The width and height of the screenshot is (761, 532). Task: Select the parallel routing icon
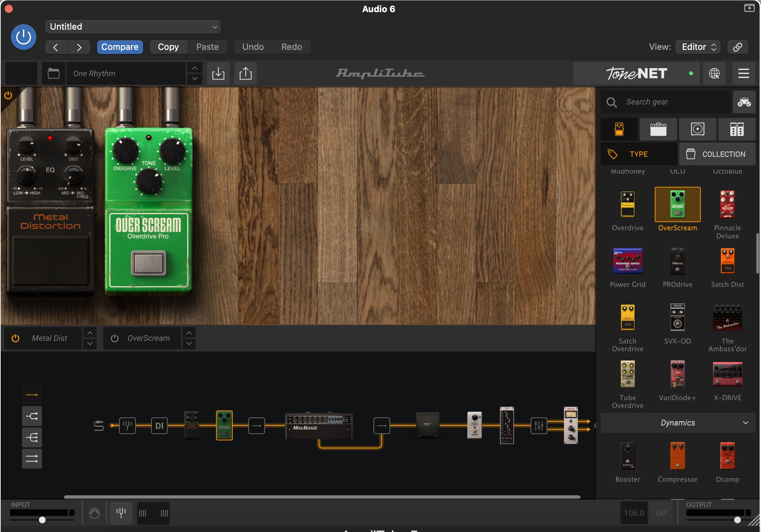[32, 459]
